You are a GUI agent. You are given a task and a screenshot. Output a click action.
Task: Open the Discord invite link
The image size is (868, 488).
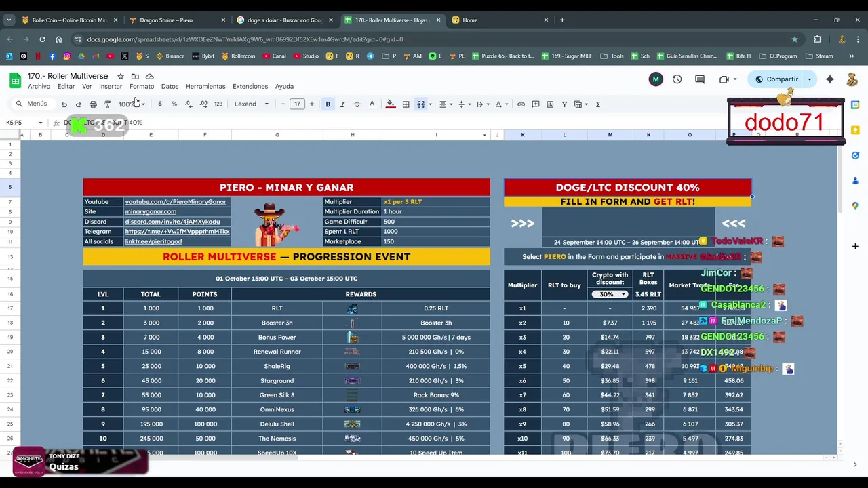click(172, 222)
